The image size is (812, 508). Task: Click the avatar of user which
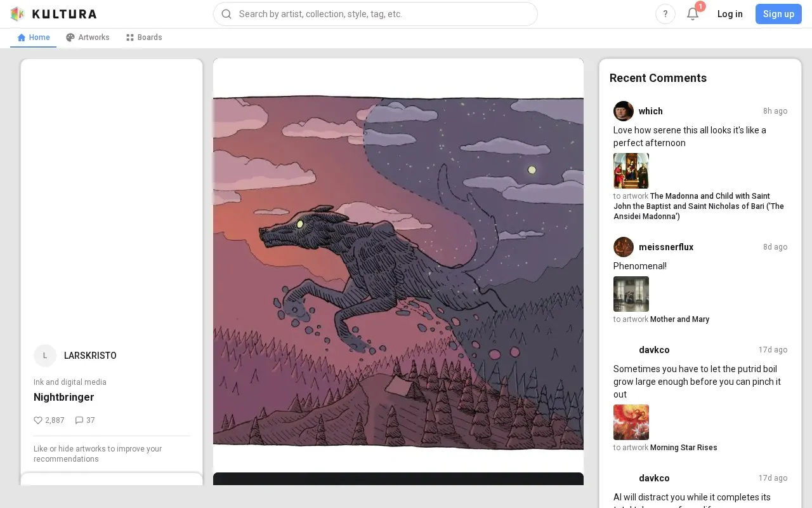[x=624, y=111]
